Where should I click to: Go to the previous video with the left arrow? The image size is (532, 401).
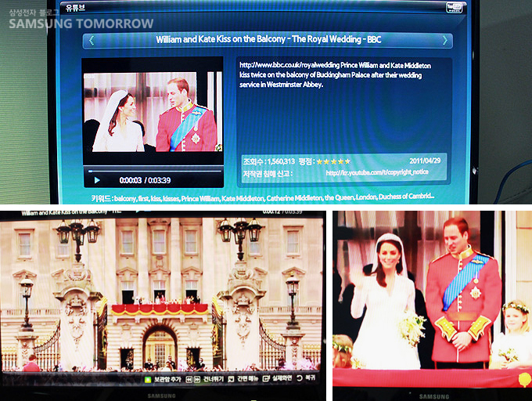91,40
